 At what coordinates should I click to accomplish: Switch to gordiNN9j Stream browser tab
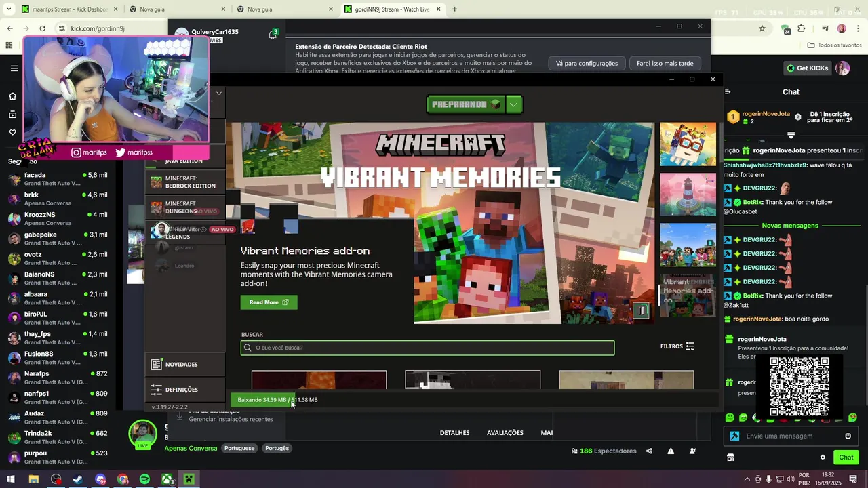point(393,9)
